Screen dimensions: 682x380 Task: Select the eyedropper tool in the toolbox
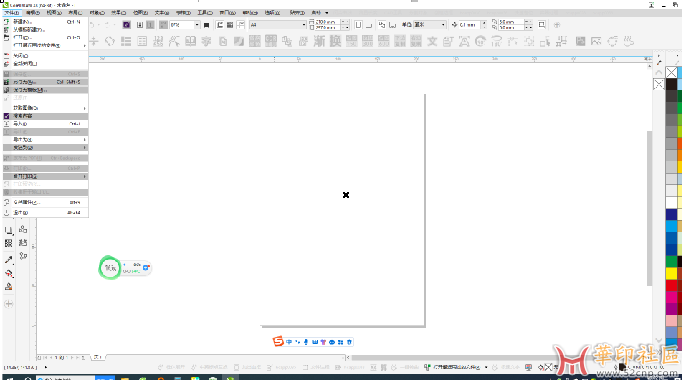pyautogui.click(x=8, y=260)
